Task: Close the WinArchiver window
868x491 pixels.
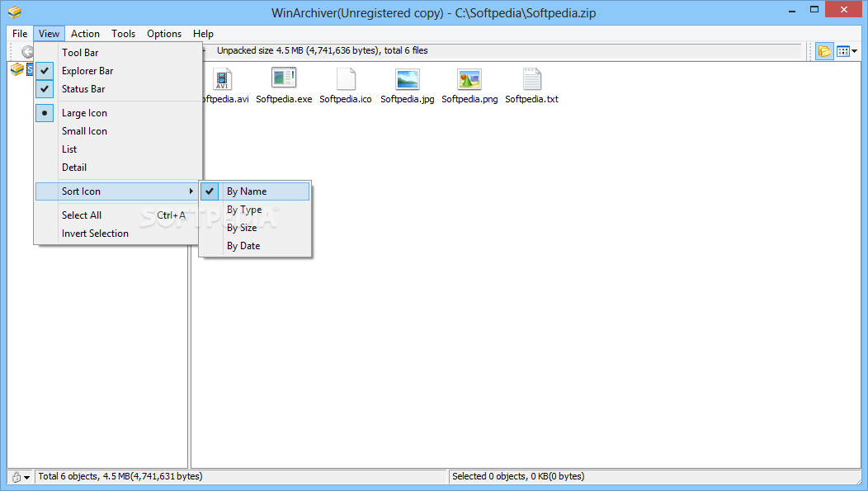Action: click(x=843, y=9)
